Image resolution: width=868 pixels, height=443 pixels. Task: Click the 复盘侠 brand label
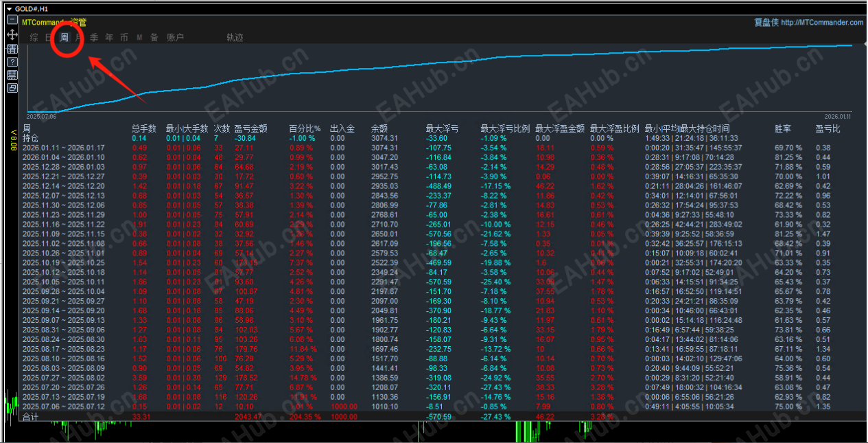(x=766, y=22)
